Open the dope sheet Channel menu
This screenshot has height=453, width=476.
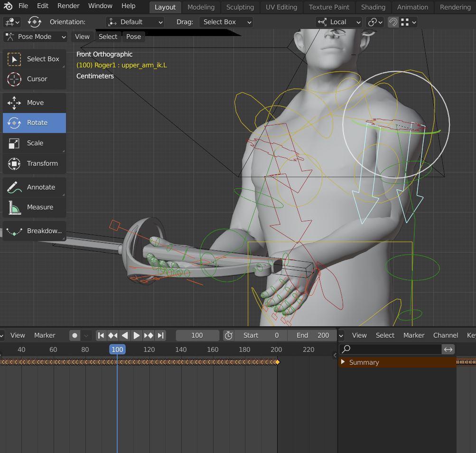point(445,335)
